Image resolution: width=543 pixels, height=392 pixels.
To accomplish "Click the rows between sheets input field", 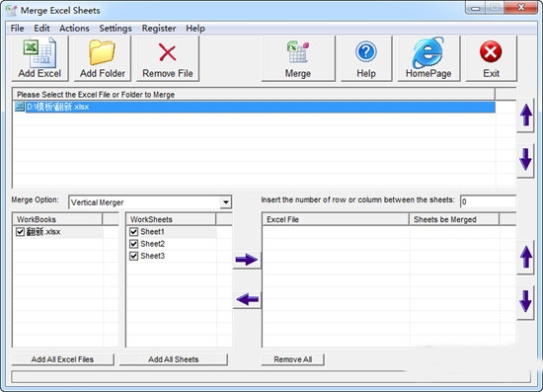I will 488,201.
